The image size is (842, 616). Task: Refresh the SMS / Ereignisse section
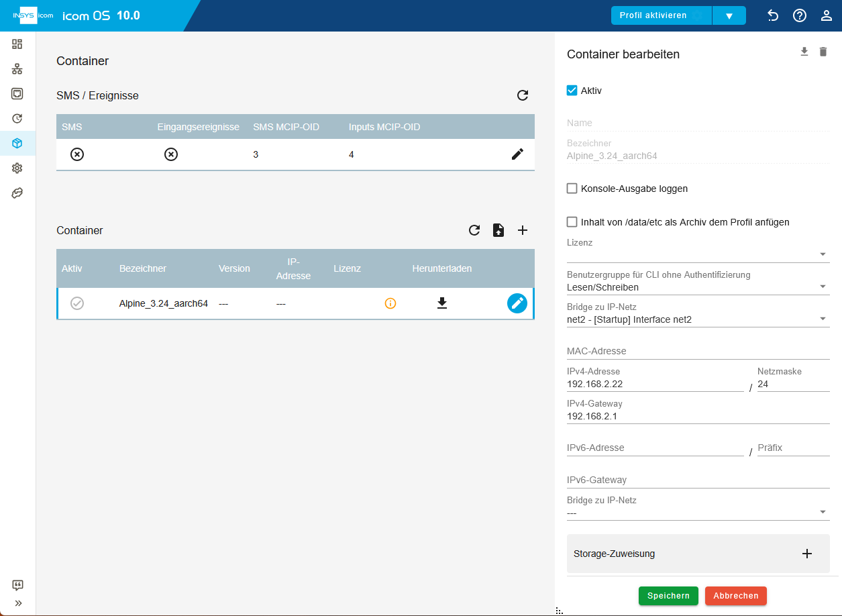click(523, 95)
